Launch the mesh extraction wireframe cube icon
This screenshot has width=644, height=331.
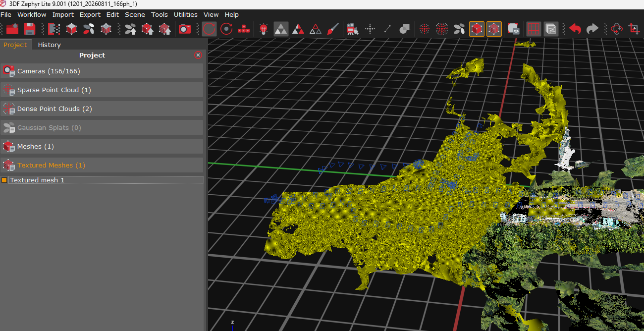click(x=106, y=29)
